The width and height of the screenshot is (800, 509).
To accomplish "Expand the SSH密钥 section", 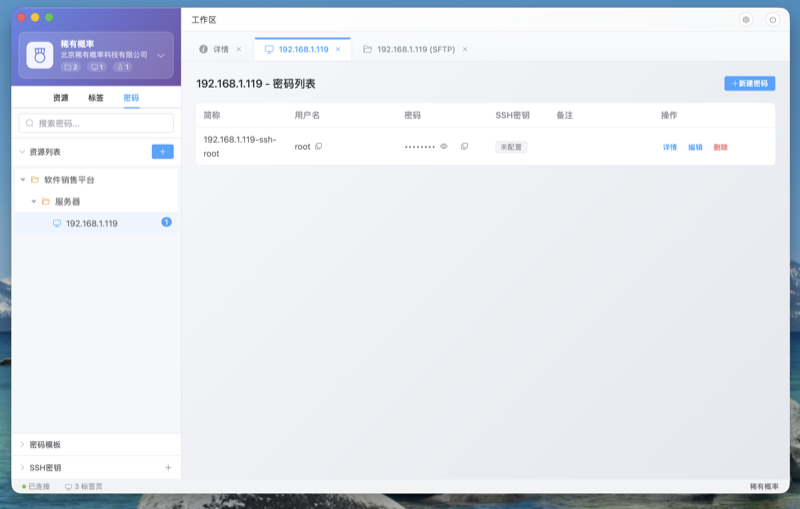I will pos(23,467).
